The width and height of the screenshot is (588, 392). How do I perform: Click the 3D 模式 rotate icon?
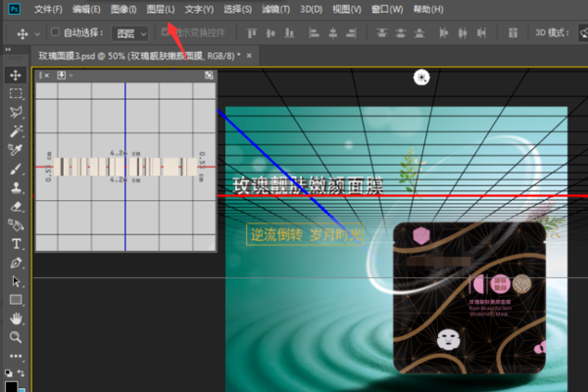583,33
